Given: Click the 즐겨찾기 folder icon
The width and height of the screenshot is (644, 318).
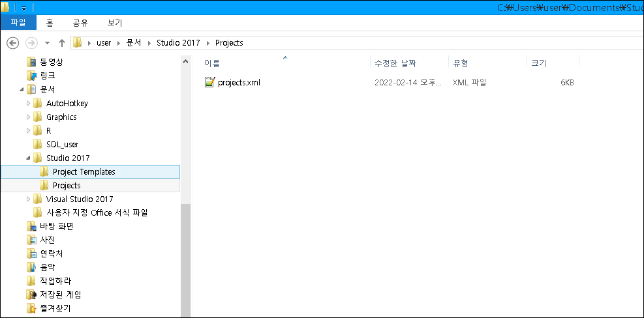Looking at the screenshot, I should 31,308.
